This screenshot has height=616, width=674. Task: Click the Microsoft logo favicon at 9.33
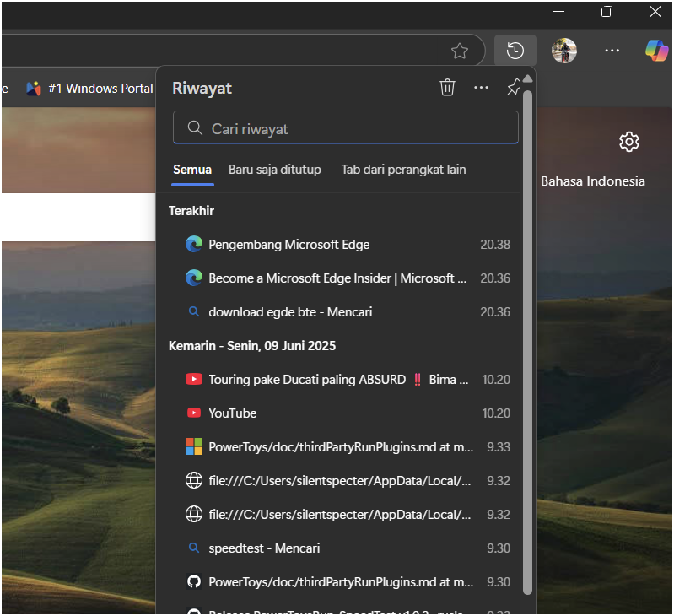pyautogui.click(x=194, y=446)
